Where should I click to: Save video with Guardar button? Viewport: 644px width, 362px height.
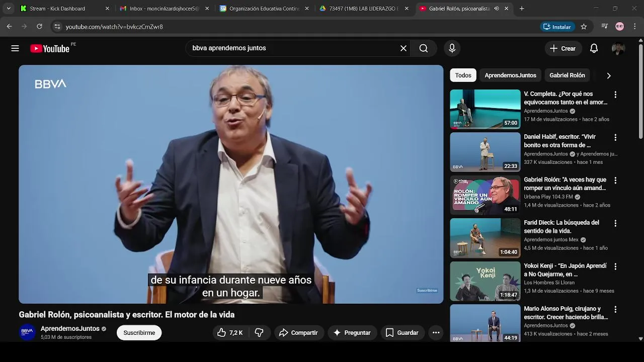point(401,333)
